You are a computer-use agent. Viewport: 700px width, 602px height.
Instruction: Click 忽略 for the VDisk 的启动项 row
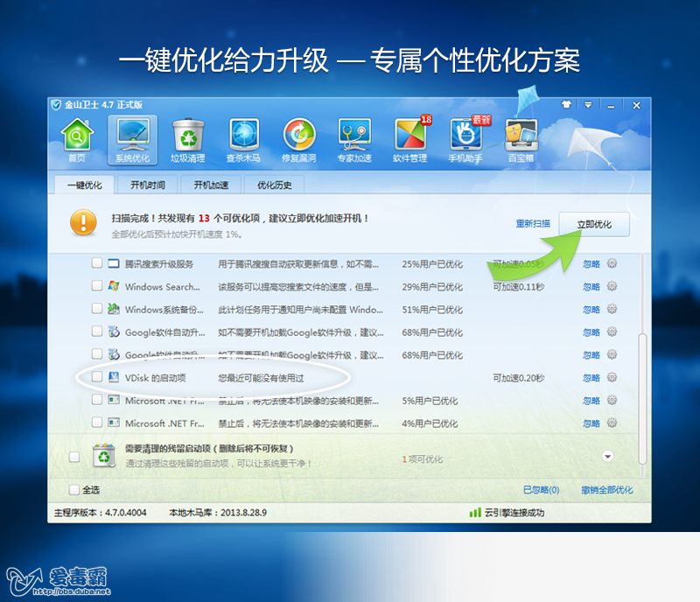tap(591, 378)
